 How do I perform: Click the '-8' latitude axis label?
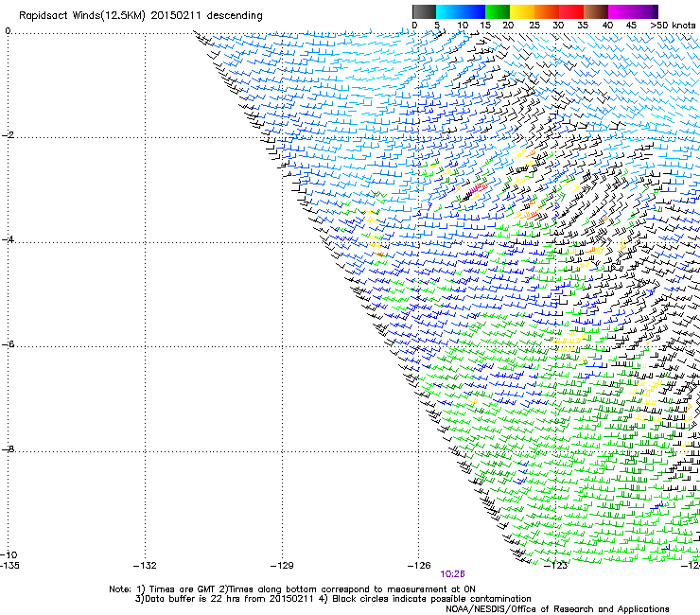(8, 448)
